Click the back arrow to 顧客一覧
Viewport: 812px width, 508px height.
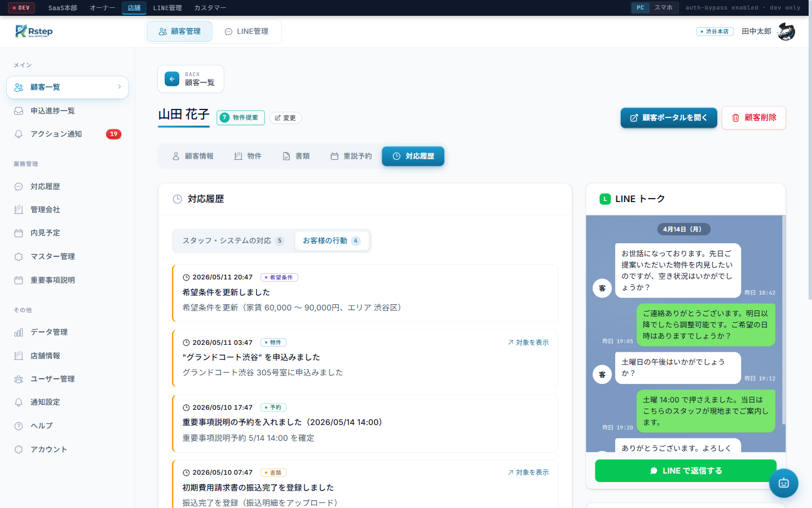click(x=172, y=79)
